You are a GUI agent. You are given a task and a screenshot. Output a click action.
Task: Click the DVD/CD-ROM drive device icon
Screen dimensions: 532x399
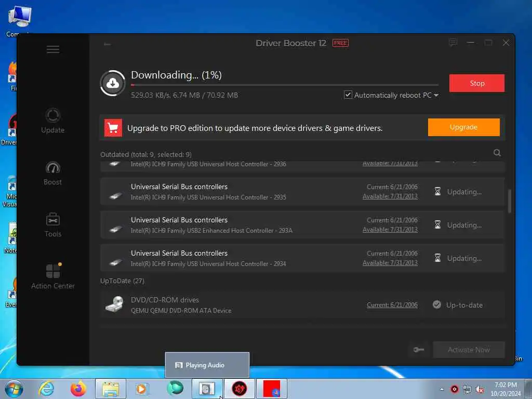tap(114, 304)
